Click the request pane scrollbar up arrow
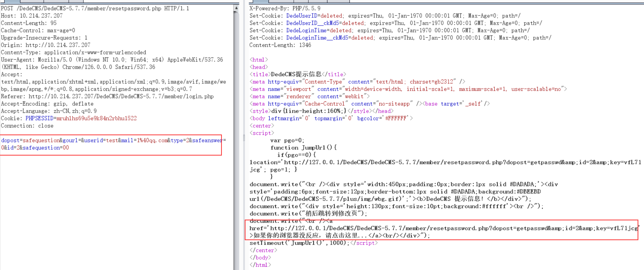 coord(236,8)
